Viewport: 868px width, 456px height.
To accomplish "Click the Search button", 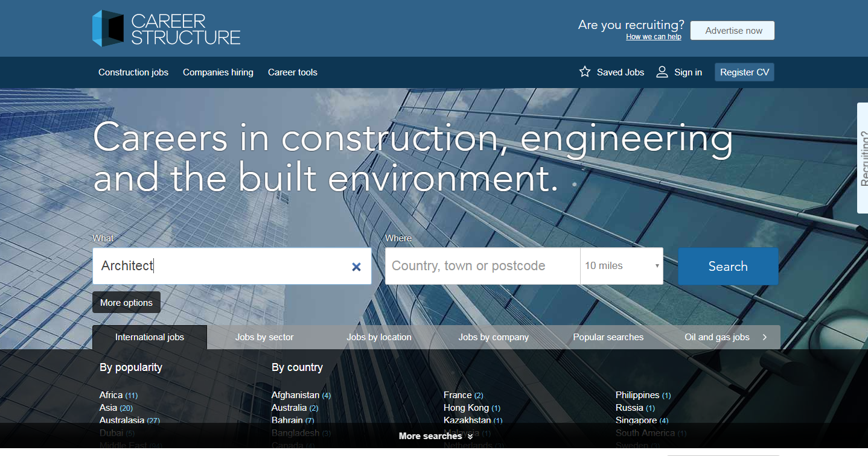I will point(727,265).
